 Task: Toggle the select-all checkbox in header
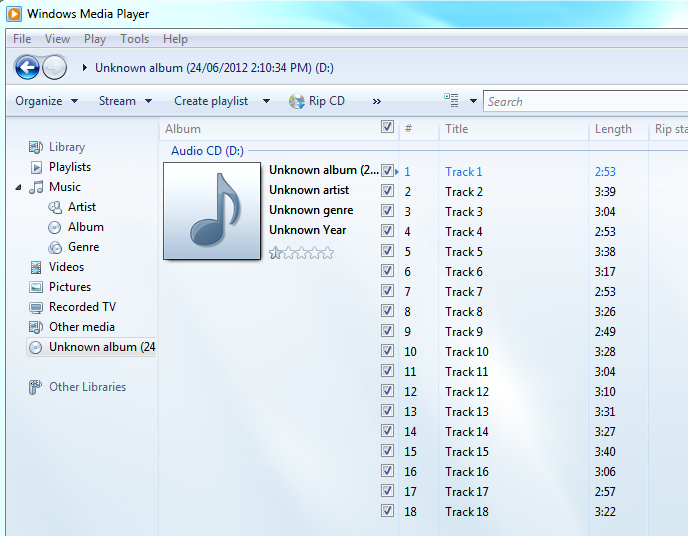pyautogui.click(x=387, y=128)
